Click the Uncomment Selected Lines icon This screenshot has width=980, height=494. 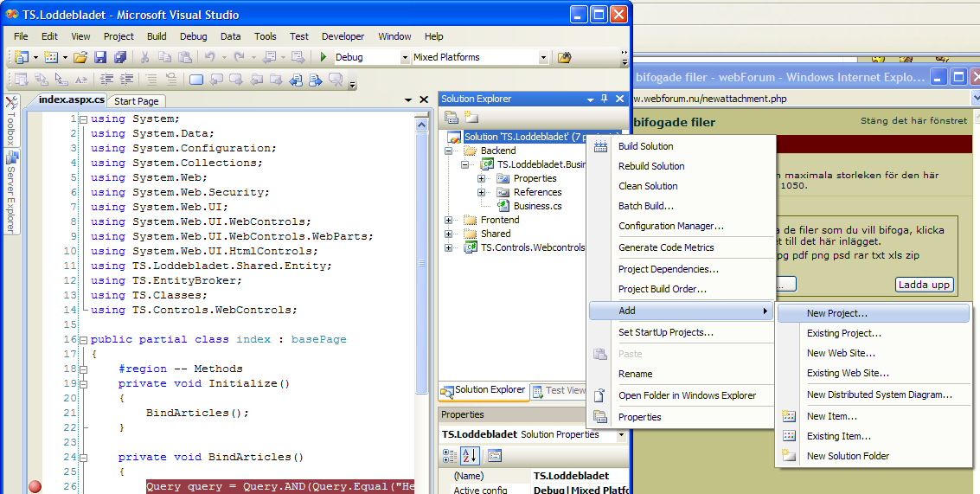pyautogui.click(x=170, y=80)
